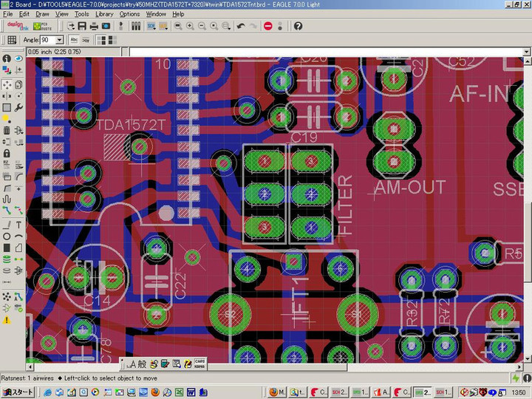Click the vertical scrollbar on right edge
532x399 pixels.
tap(528, 222)
